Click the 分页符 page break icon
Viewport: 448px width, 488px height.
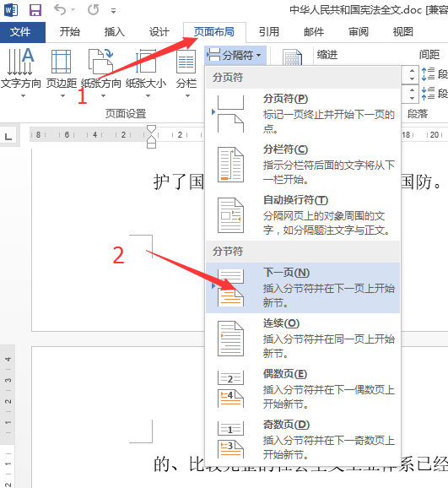[230, 114]
